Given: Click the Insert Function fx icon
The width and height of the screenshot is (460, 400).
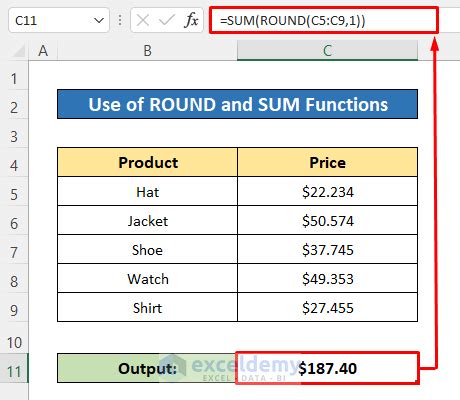Looking at the screenshot, I should tap(191, 21).
